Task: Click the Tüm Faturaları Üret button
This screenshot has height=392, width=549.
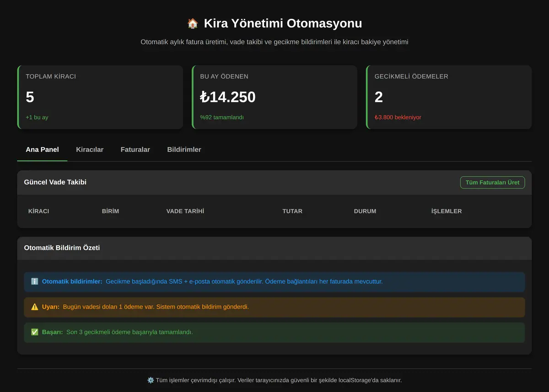Action: [492, 183]
